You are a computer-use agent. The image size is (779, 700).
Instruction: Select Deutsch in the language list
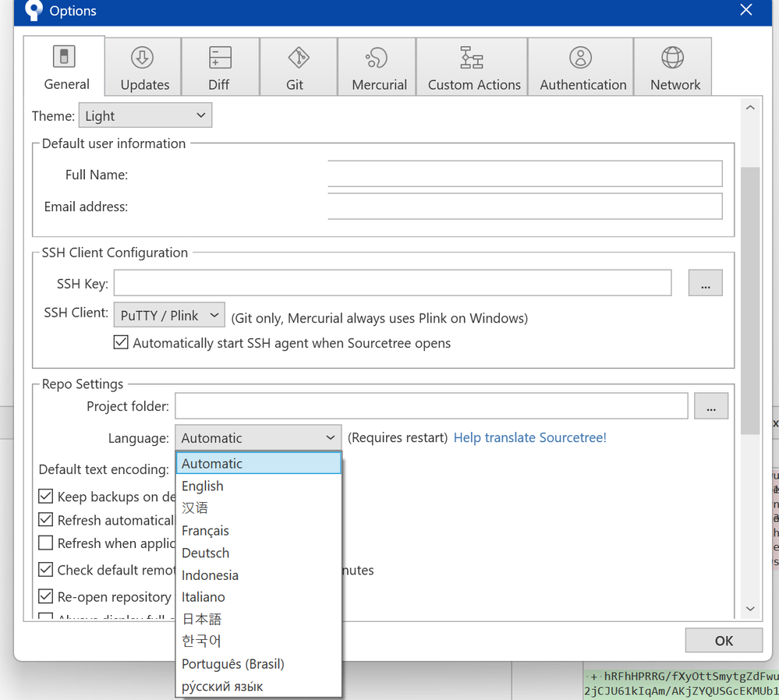pos(258,553)
